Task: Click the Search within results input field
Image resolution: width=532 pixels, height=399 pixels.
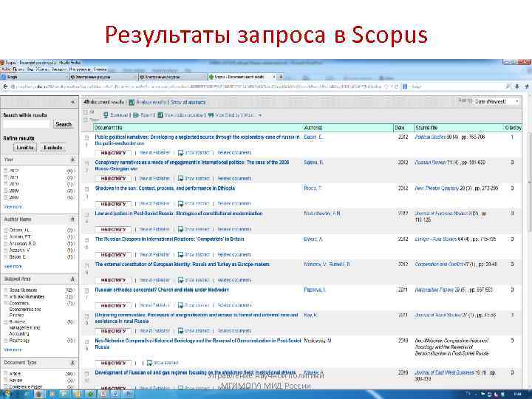Action: pos(27,124)
